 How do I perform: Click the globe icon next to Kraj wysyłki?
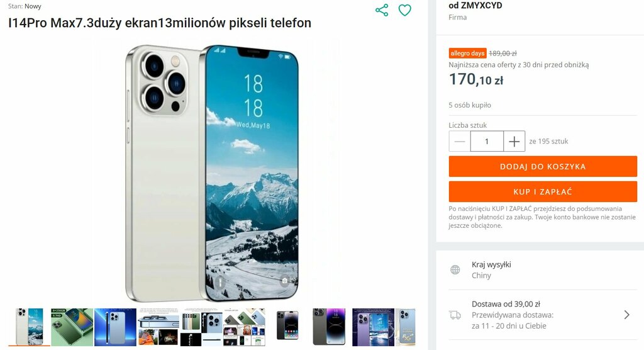point(455,270)
